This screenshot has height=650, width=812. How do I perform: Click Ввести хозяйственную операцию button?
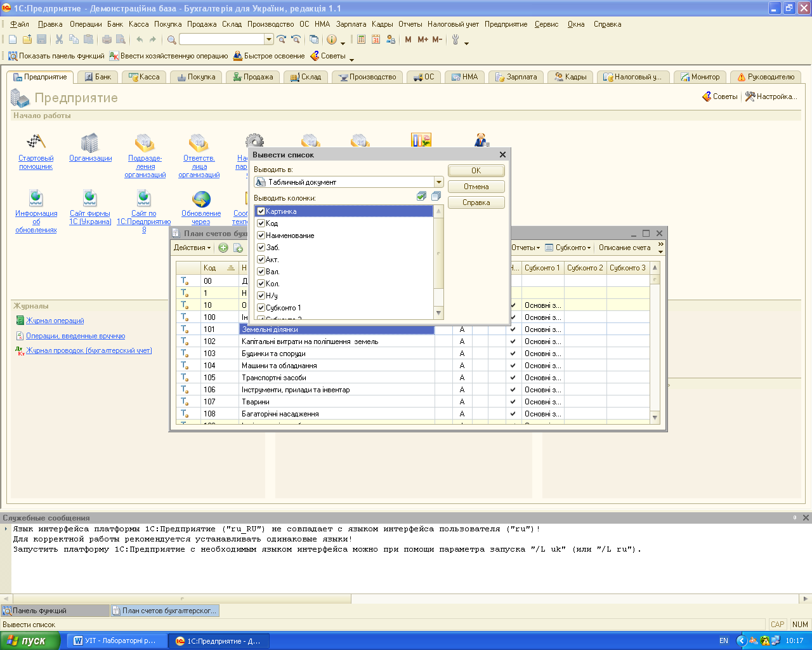pos(169,56)
